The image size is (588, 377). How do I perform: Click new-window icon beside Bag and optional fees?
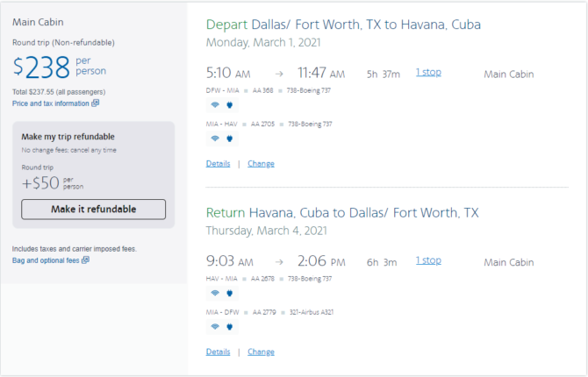coord(85,260)
